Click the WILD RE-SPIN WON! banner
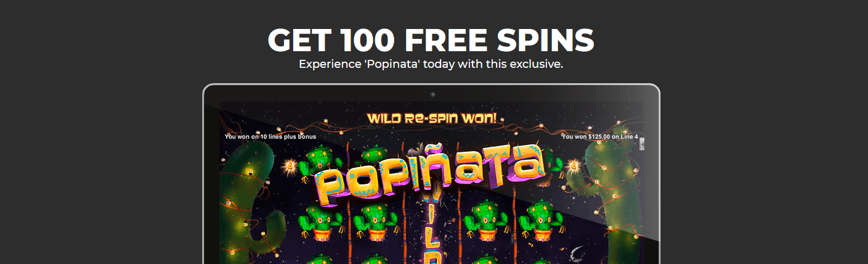 [x=431, y=117]
